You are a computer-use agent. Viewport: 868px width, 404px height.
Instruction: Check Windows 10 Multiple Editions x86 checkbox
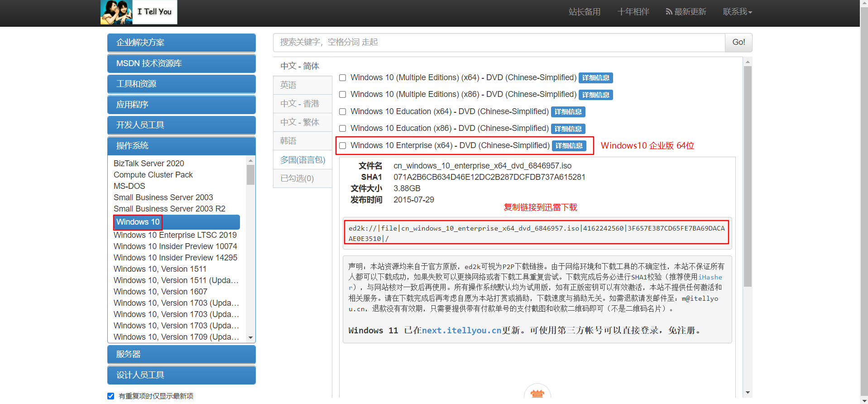coord(343,95)
